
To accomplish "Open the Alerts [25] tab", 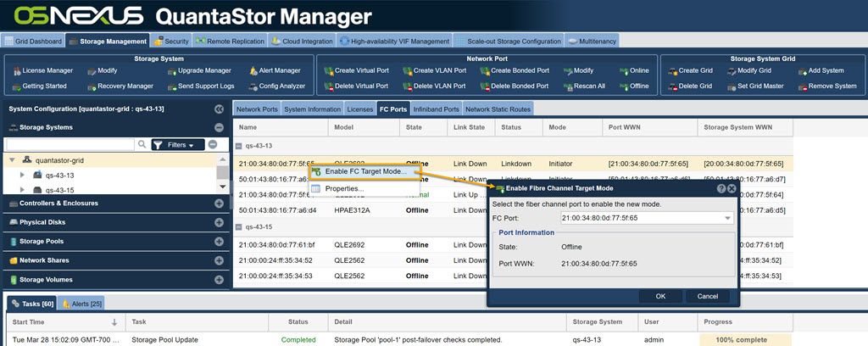I will [81, 304].
